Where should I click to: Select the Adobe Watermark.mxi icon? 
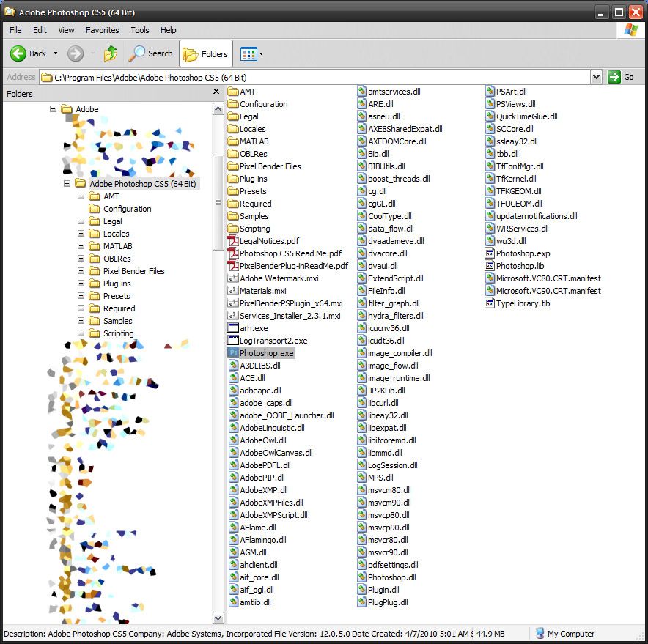coord(233,278)
